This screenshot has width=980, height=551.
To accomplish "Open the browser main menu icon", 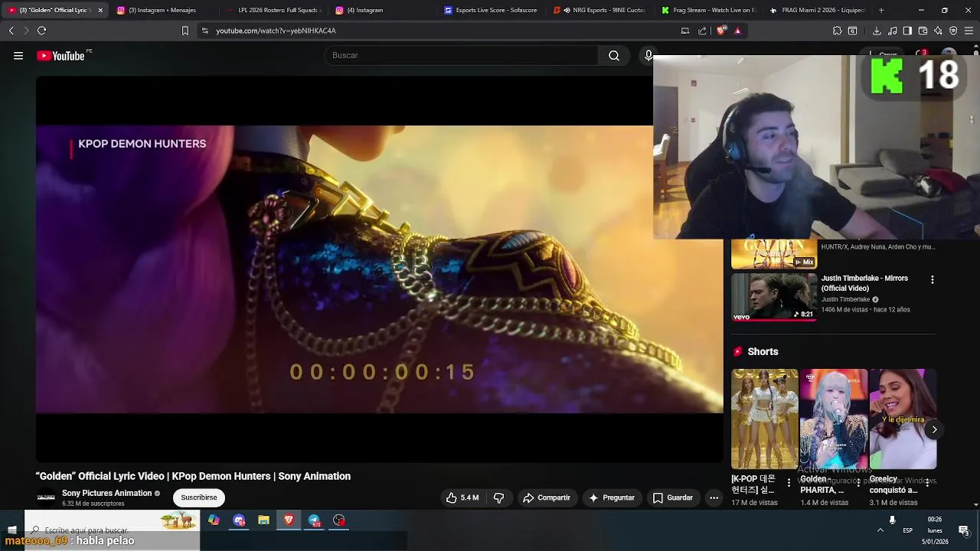I will pos(969,31).
